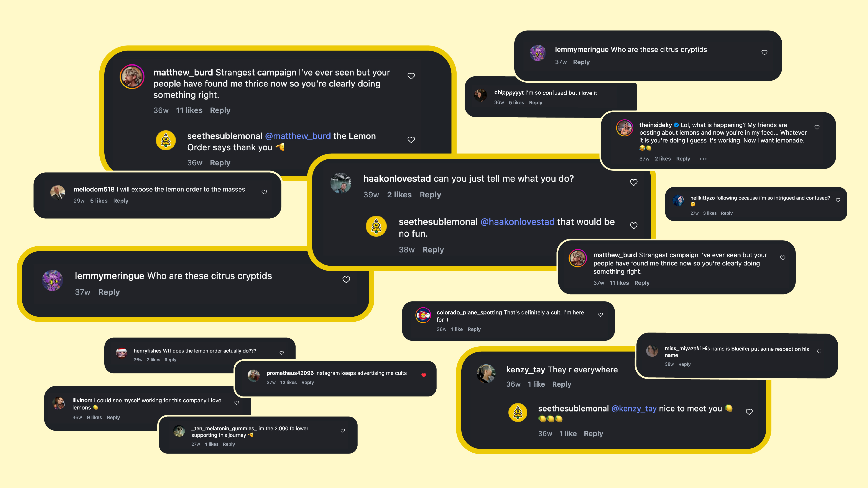Image resolution: width=868 pixels, height=488 pixels.
Task: Like haakonlovestad's comment with heart icon
Action: point(633,182)
